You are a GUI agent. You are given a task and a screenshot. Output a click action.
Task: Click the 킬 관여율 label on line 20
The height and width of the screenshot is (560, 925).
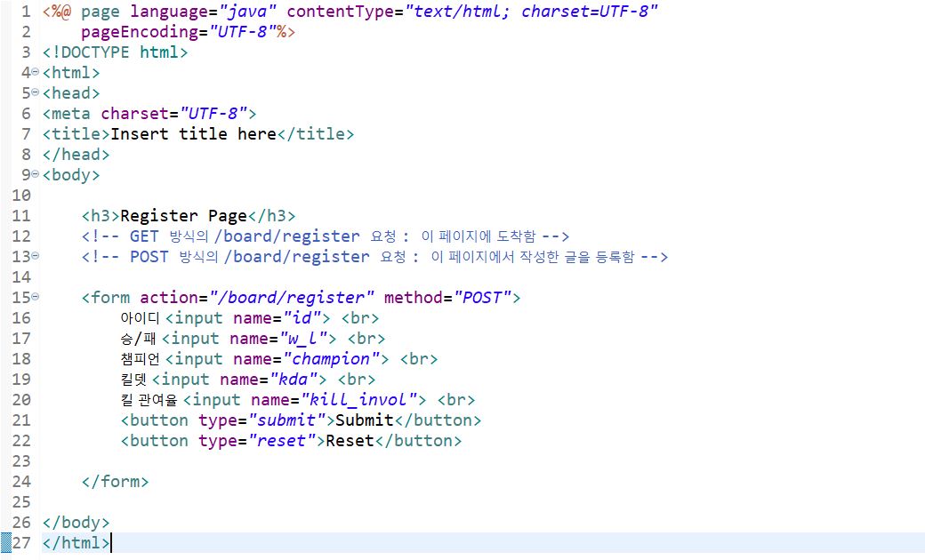click(x=149, y=400)
